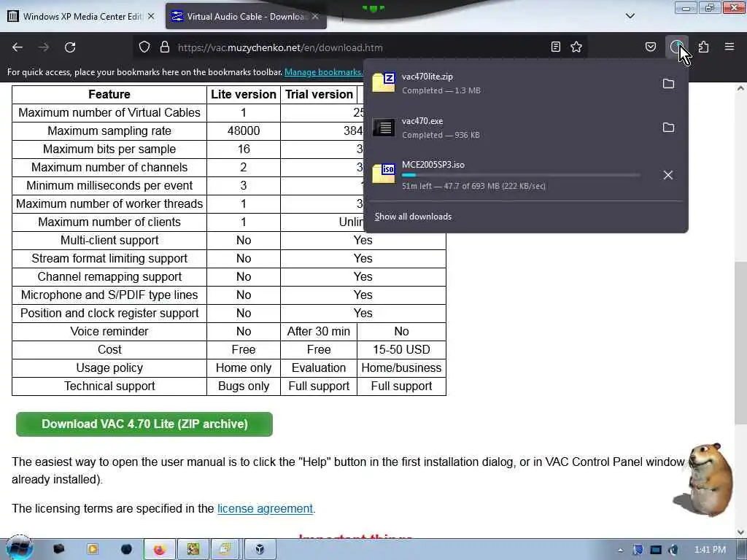Viewport: 747px width, 560px height.
Task: Cancel the MCE2005SP3.iso download
Action: [668, 175]
